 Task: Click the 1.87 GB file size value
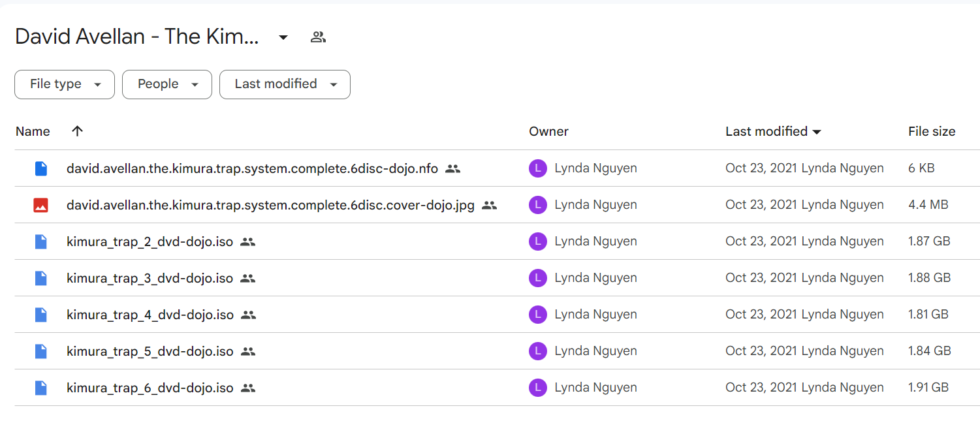(x=929, y=242)
